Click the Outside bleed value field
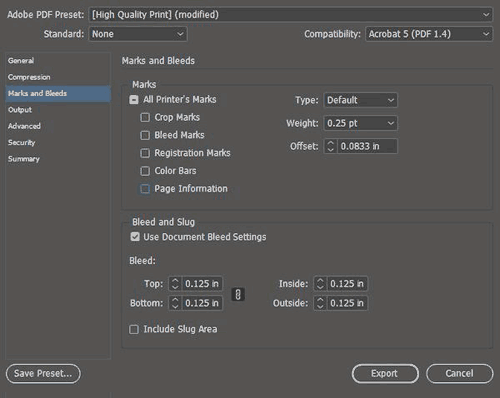Screen dimensions: 500x398 click(x=347, y=303)
